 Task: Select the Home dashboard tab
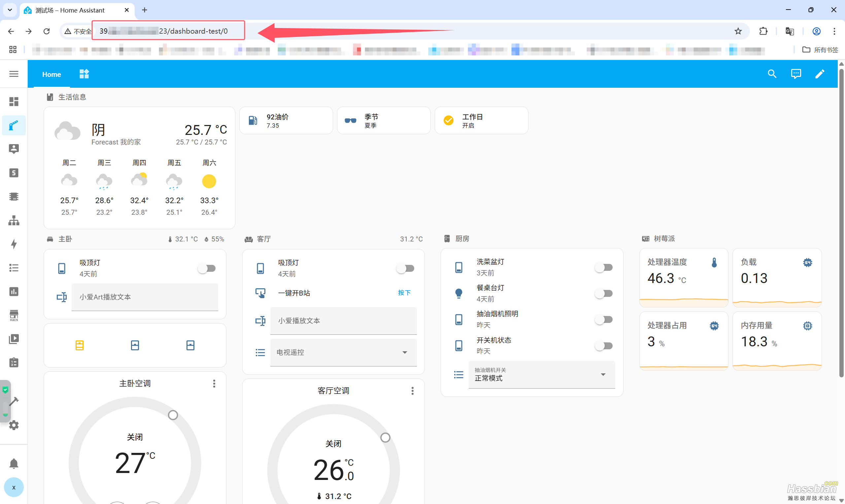coord(51,74)
